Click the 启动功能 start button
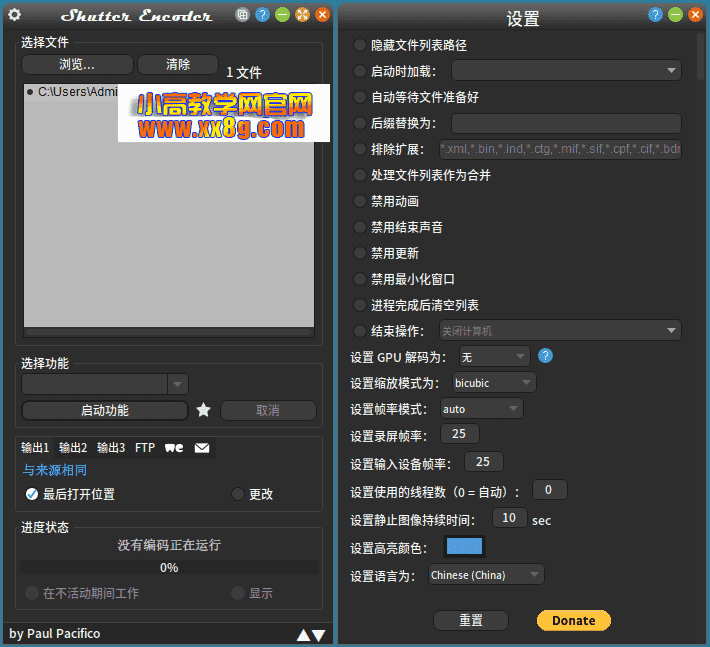The width and height of the screenshot is (710, 647). (105, 410)
